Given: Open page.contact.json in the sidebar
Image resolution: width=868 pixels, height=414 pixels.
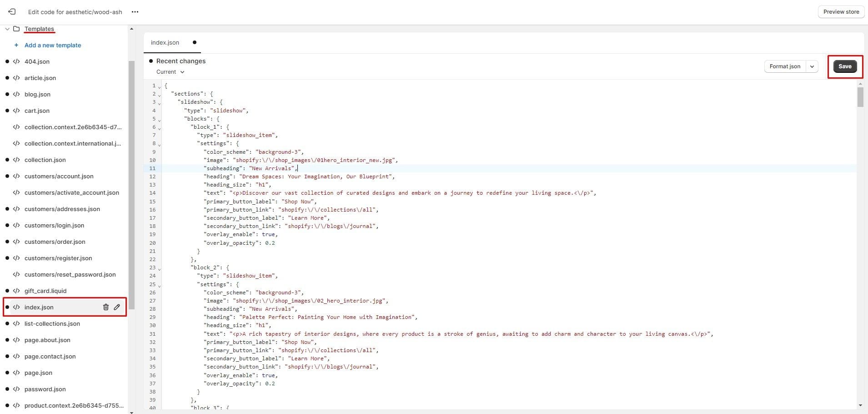Looking at the screenshot, I should click(50, 356).
